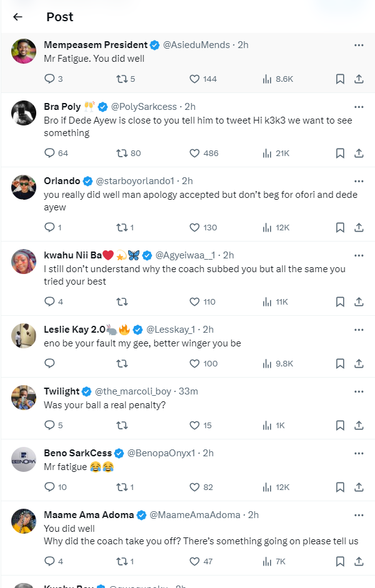Reply to Orlando's comment

(50, 227)
